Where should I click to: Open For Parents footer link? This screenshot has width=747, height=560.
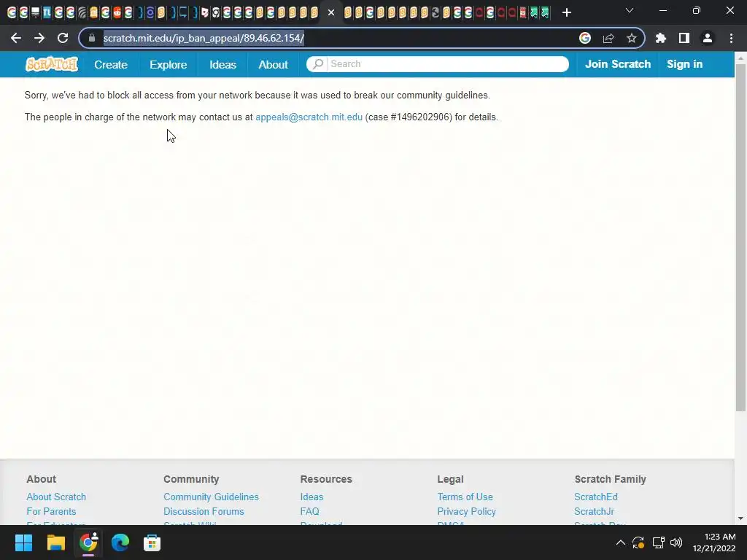(x=51, y=511)
